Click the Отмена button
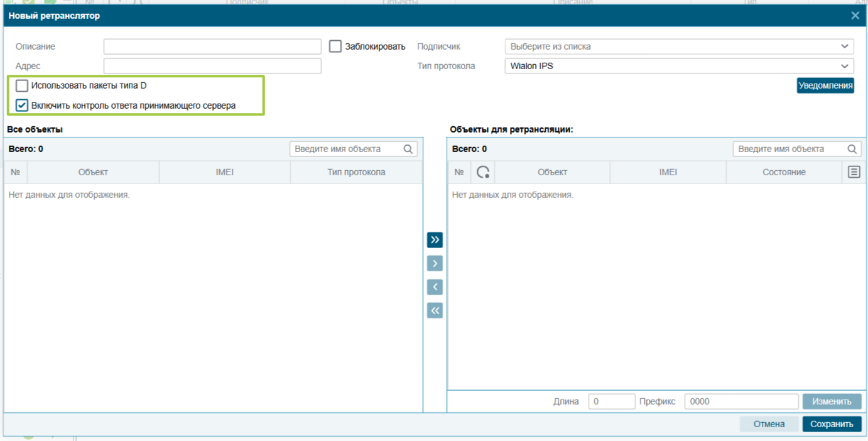This screenshot has height=441, width=868. [x=769, y=424]
